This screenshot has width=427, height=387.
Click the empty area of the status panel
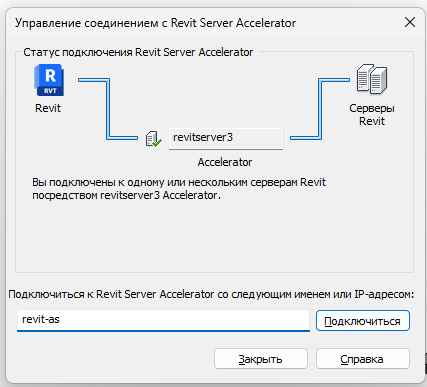coord(214,237)
